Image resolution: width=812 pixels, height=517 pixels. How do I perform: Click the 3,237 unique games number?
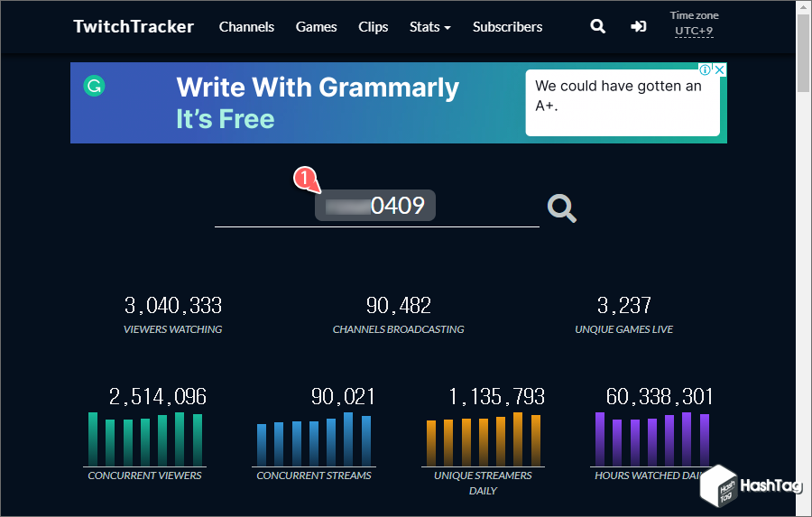click(x=623, y=306)
